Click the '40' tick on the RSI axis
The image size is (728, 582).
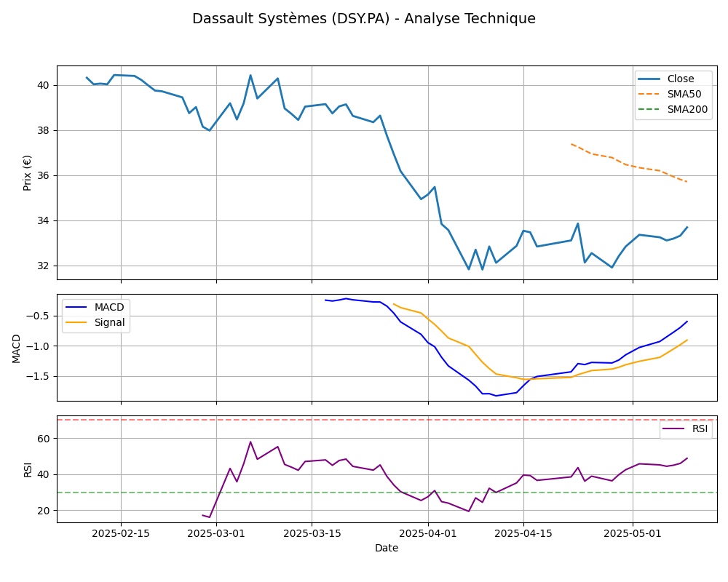tap(43, 475)
